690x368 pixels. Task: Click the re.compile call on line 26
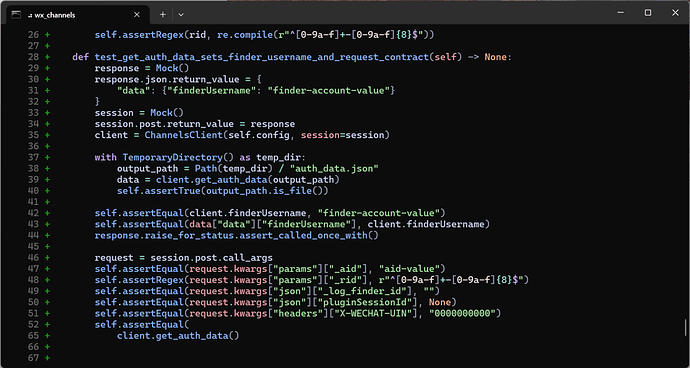(326, 35)
